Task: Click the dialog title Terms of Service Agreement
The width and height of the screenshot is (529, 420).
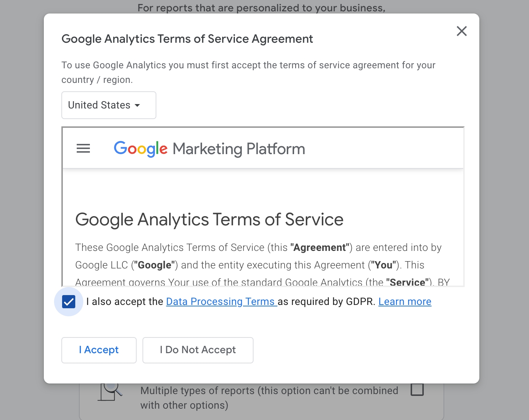Action: point(187,39)
